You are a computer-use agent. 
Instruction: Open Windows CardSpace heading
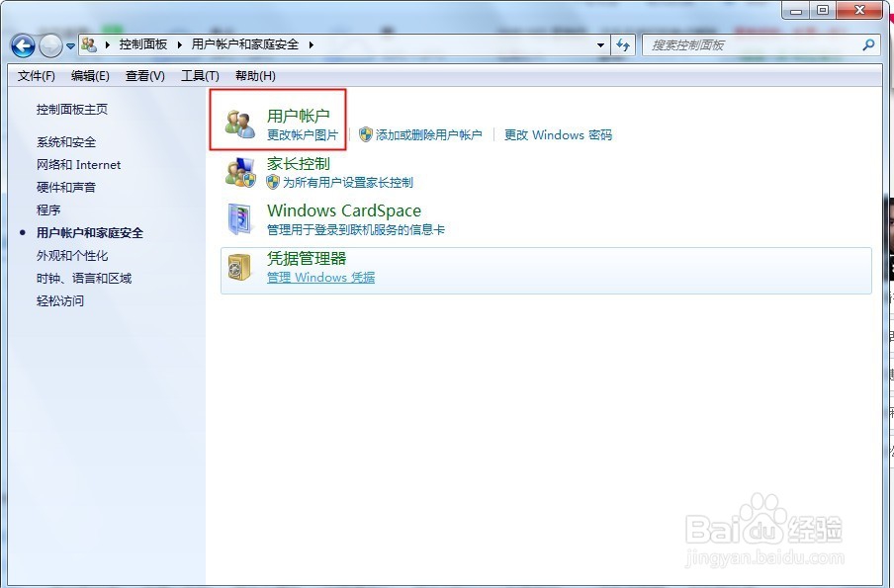click(x=344, y=210)
